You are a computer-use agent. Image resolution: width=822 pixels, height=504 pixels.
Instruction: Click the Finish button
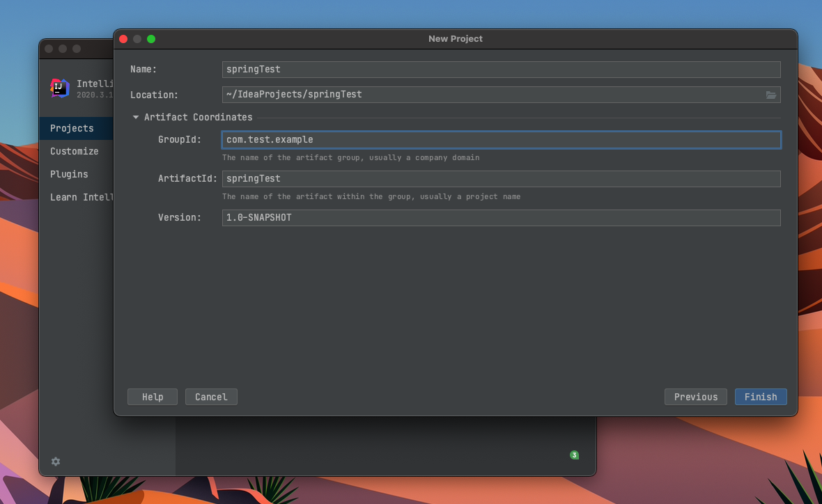(x=761, y=397)
